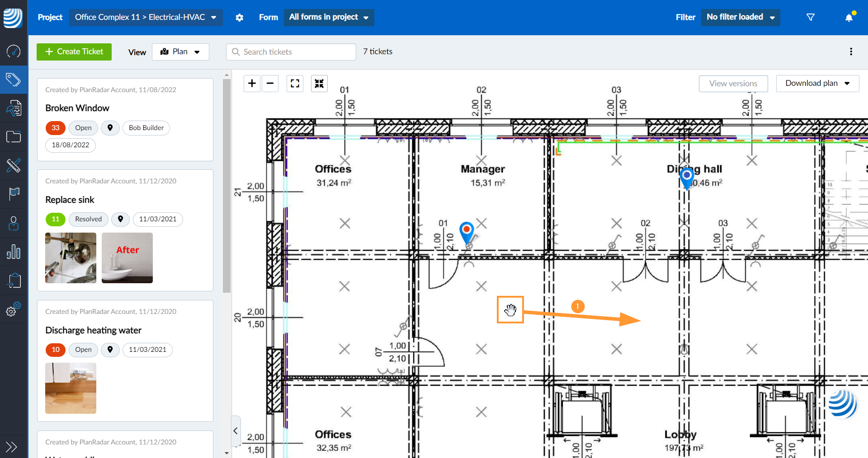Click priority badge 10
Screen dimensions: 868x458
[56, 350]
